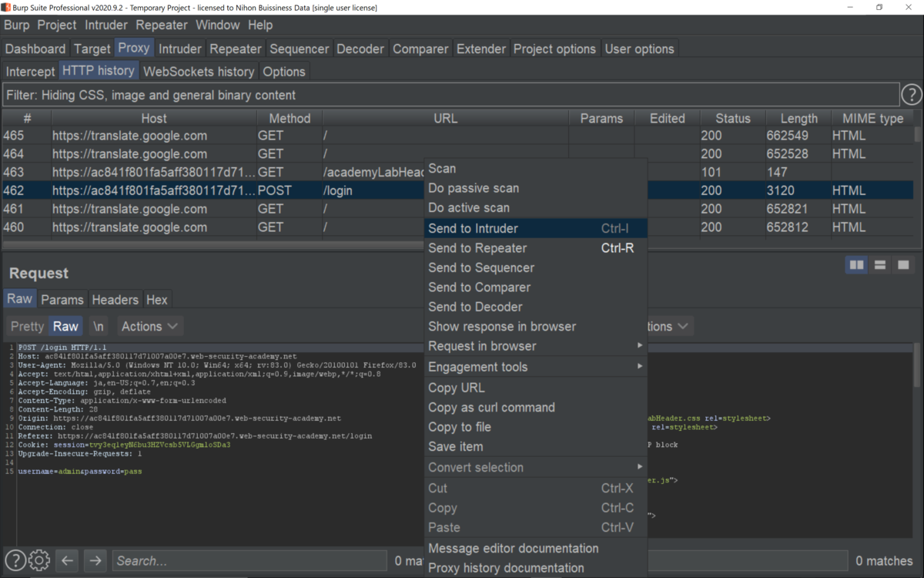
Task: Open the filter help question mark icon
Action: 912,95
